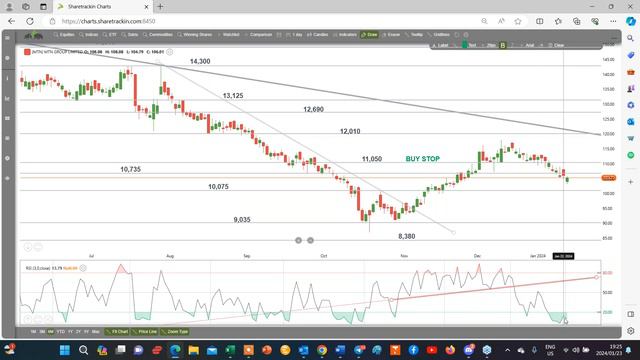This screenshot has width=640, height=360.
Task: Open a new browser tab
Action: pos(160,7)
